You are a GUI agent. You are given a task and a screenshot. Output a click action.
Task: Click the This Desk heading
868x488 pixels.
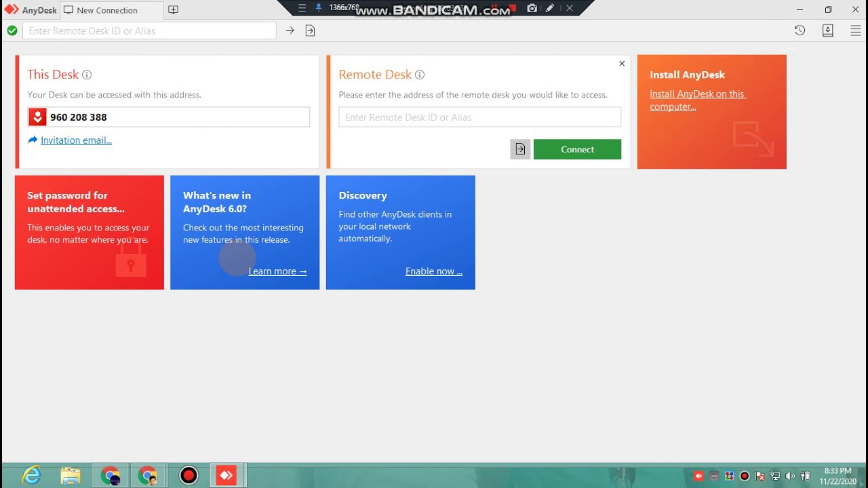(x=53, y=75)
